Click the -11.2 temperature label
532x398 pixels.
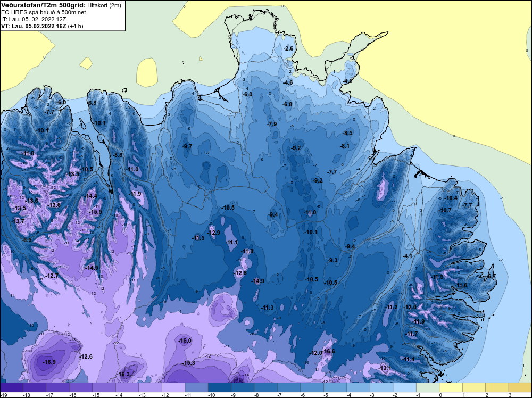(x=391, y=307)
